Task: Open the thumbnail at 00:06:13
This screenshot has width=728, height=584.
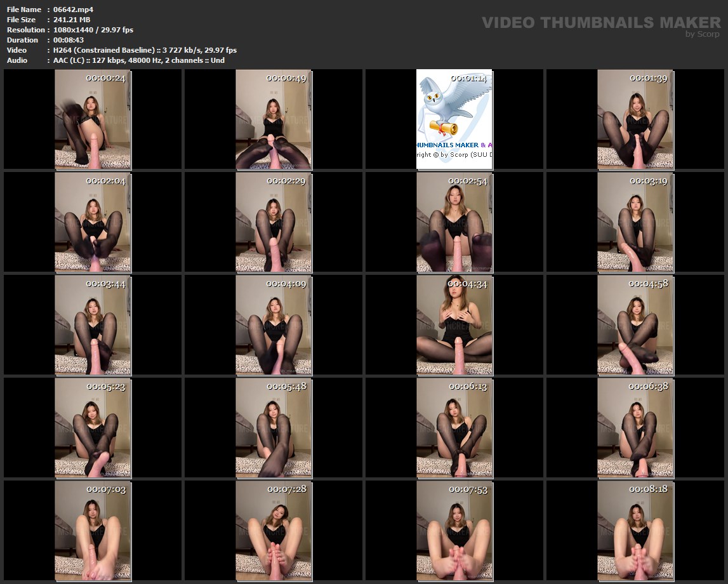Action: [454, 428]
